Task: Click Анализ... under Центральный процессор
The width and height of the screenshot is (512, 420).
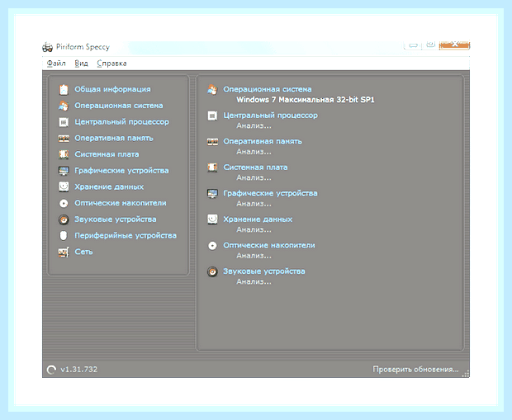Action: (254, 125)
